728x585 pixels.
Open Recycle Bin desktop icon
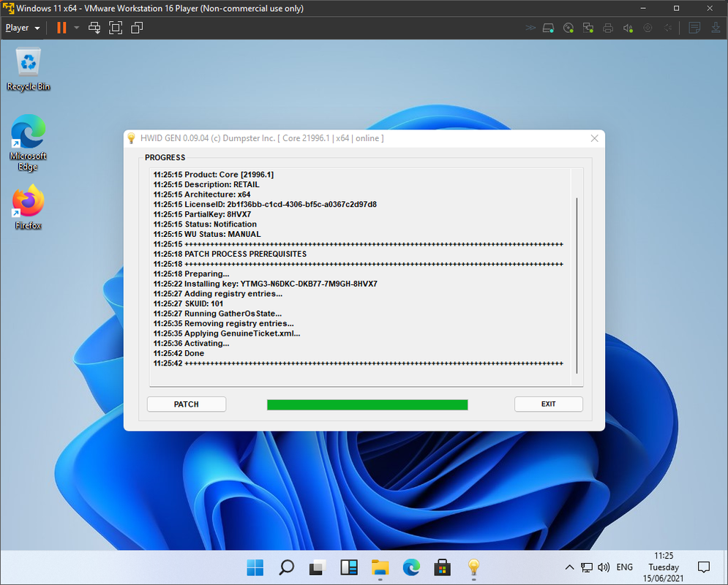click(29, 69)
